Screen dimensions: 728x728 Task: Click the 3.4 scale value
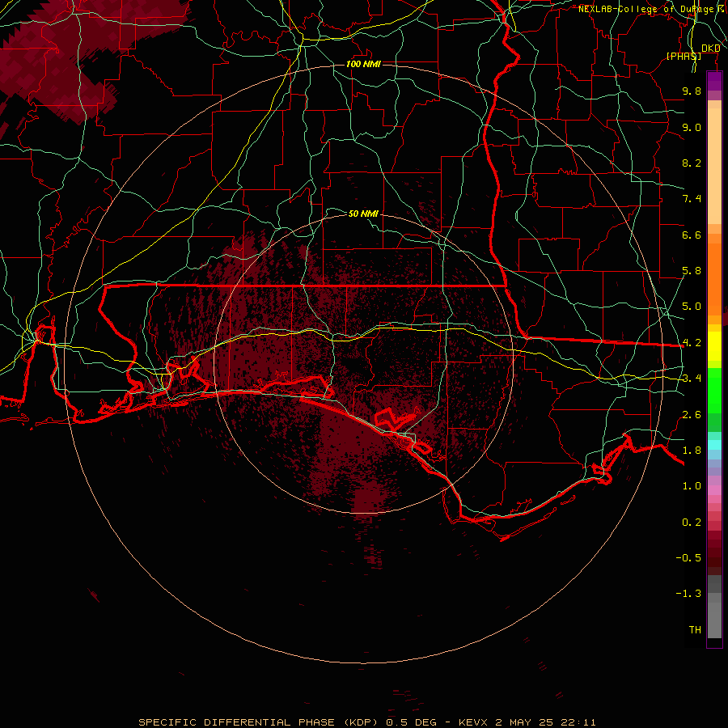pyautogui.click(x=692, y=379)
